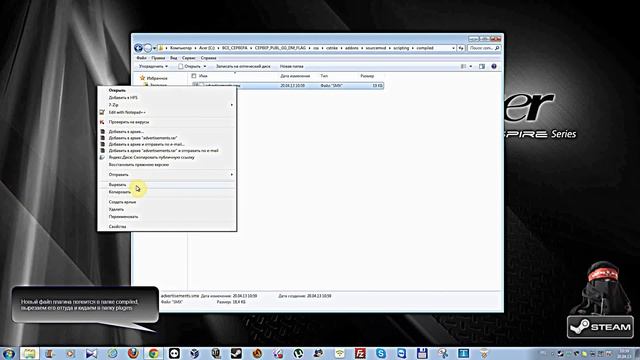Click Записать на оптический диск button
The image size is (640, 360).
243,66
